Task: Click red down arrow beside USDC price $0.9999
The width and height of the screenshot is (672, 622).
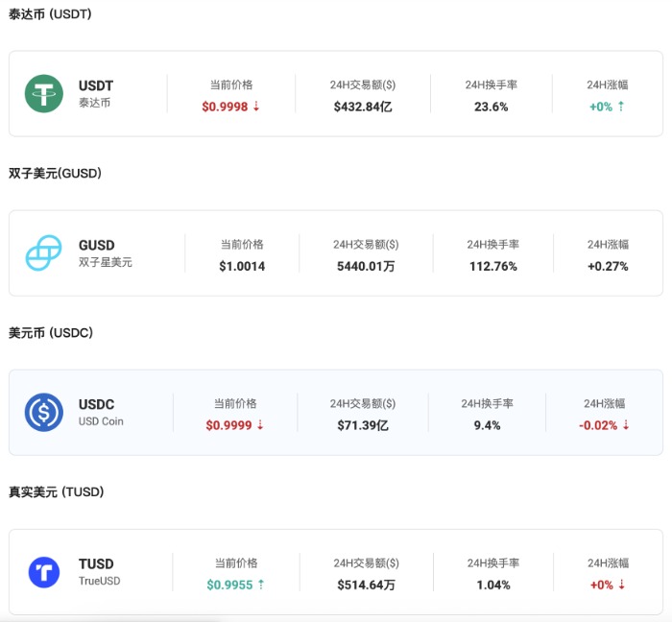Action: tap(260, 425)
